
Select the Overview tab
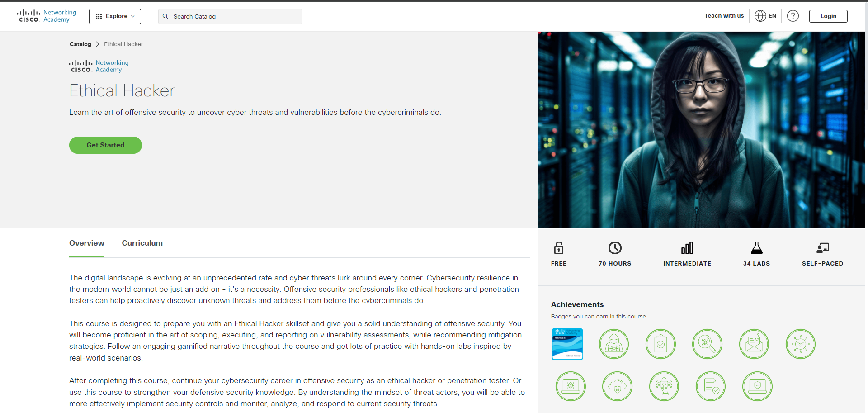86,243
